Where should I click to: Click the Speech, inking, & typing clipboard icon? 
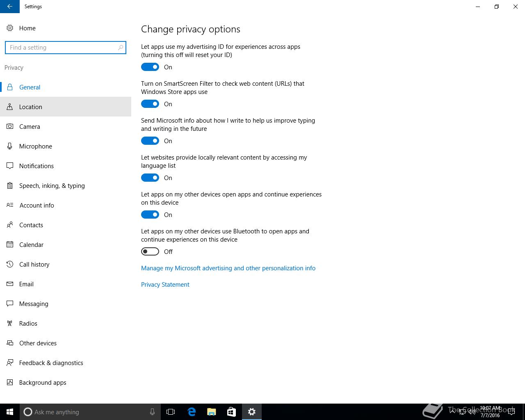10,185
